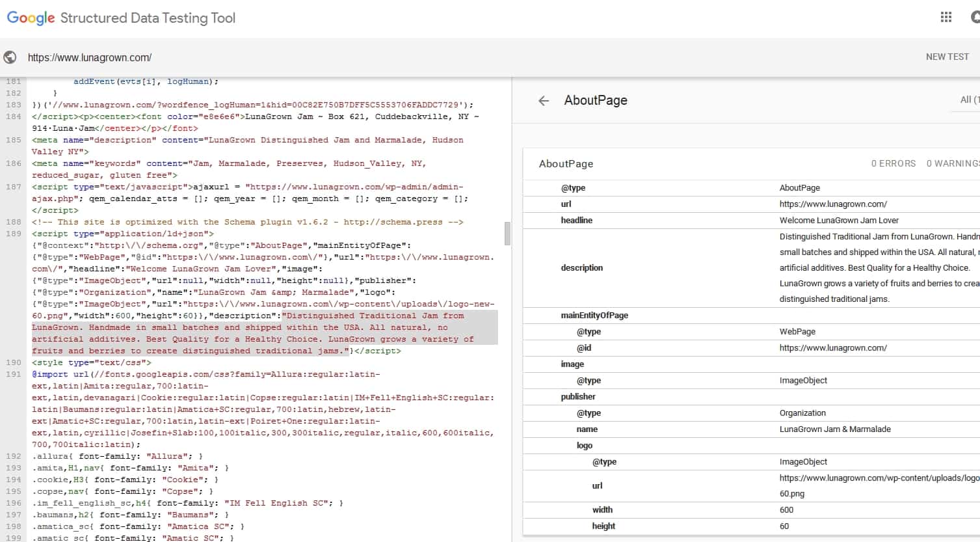Click the 0 WARNINGS label
The height and width of the screenshot is (542, 980).
[953, 163]
